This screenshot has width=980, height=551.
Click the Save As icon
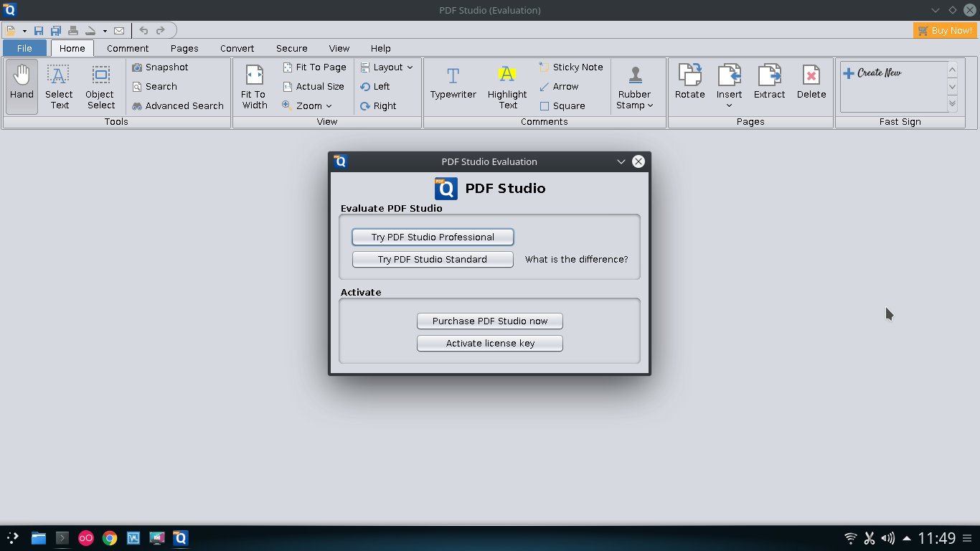pyautogui.click(x=56, y=31)
